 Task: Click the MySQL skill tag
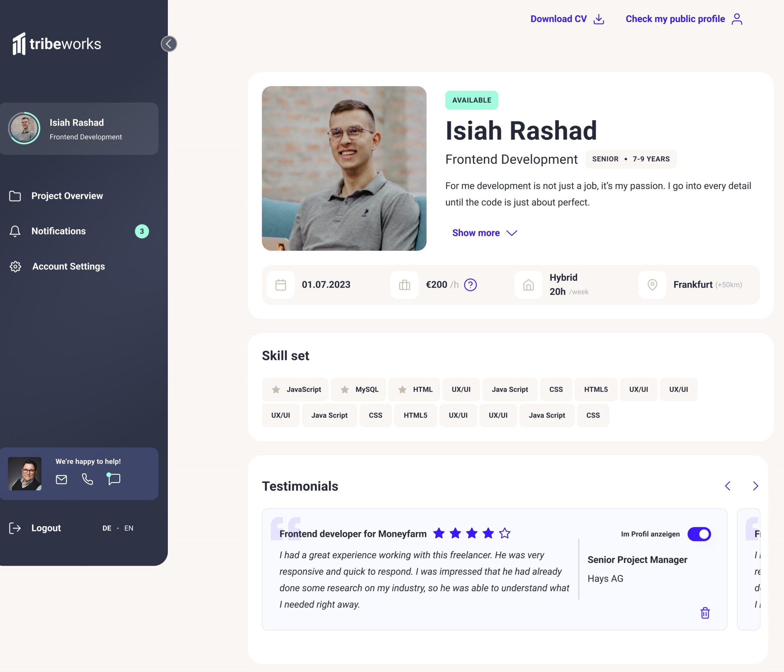pos(358,389)
